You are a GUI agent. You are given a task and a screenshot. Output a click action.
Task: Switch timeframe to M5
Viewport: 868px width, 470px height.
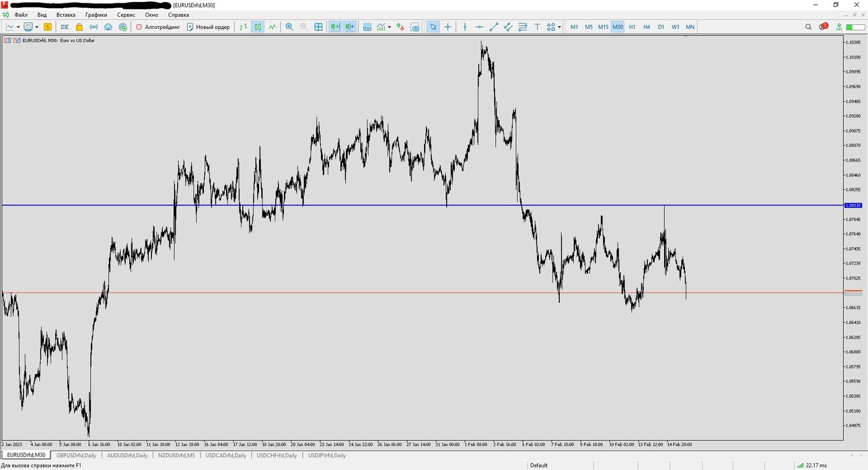pos(589,27)
